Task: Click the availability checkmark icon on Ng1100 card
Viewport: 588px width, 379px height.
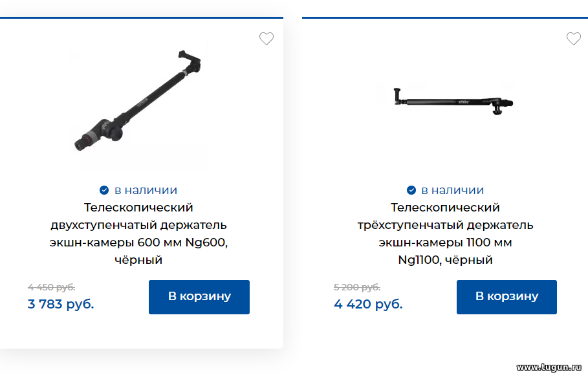Action: 411,190
